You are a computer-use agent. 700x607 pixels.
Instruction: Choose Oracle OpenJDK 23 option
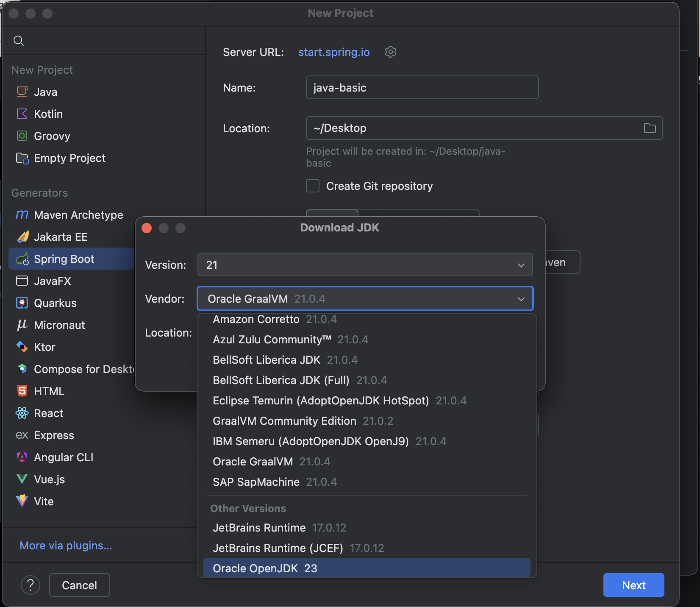(367, 568)
